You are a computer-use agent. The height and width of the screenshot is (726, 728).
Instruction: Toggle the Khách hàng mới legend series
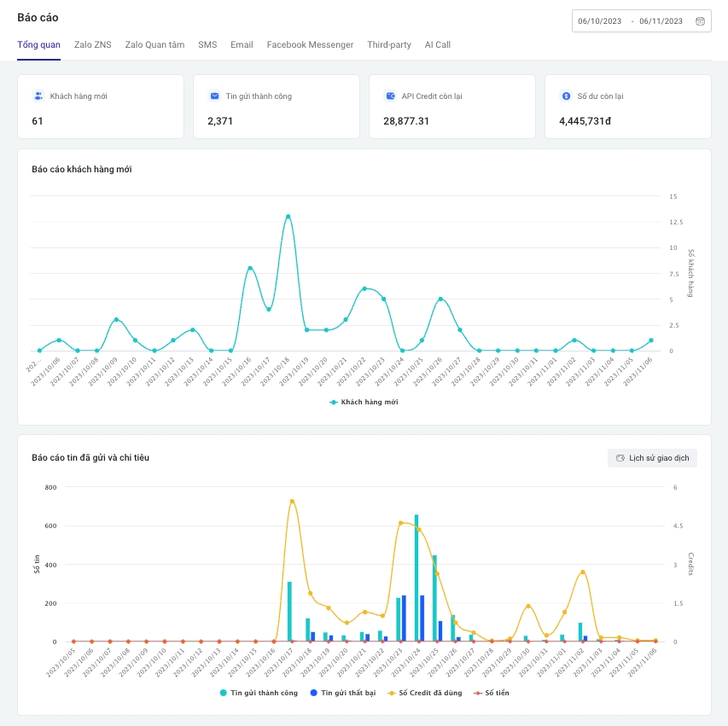[x=364, y=402]
